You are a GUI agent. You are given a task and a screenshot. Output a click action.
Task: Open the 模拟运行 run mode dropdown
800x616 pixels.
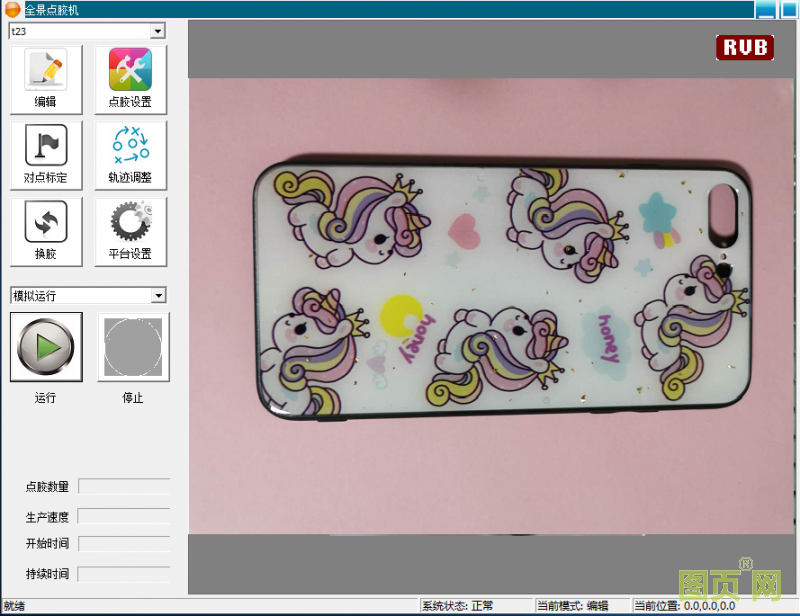pos(157,295)
